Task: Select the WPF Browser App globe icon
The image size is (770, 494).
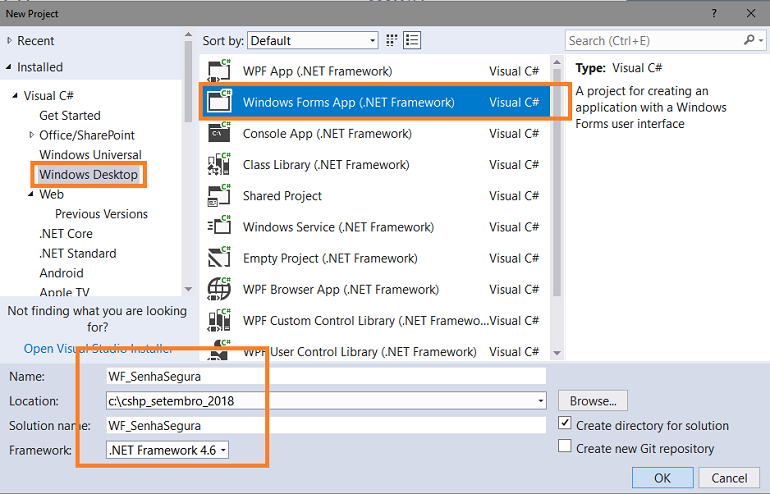Action: pos(219,289)
